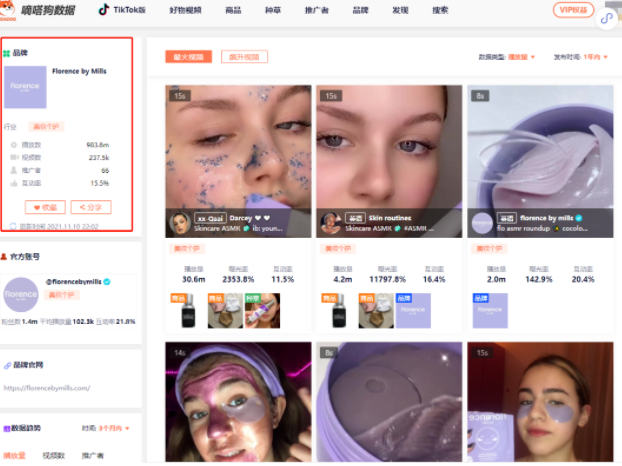
Task: Click Darcey's avatar on the first video
Action: 180,223
